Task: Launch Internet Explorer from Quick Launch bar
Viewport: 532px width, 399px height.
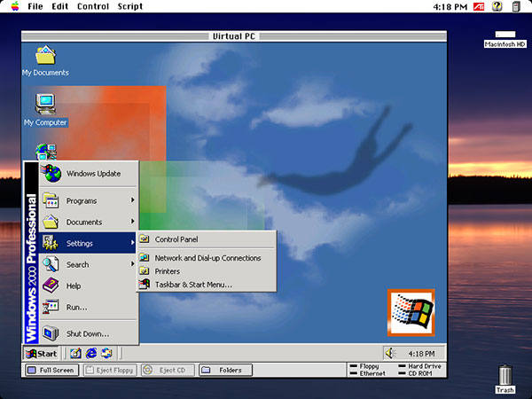Action: click(90, 353)
